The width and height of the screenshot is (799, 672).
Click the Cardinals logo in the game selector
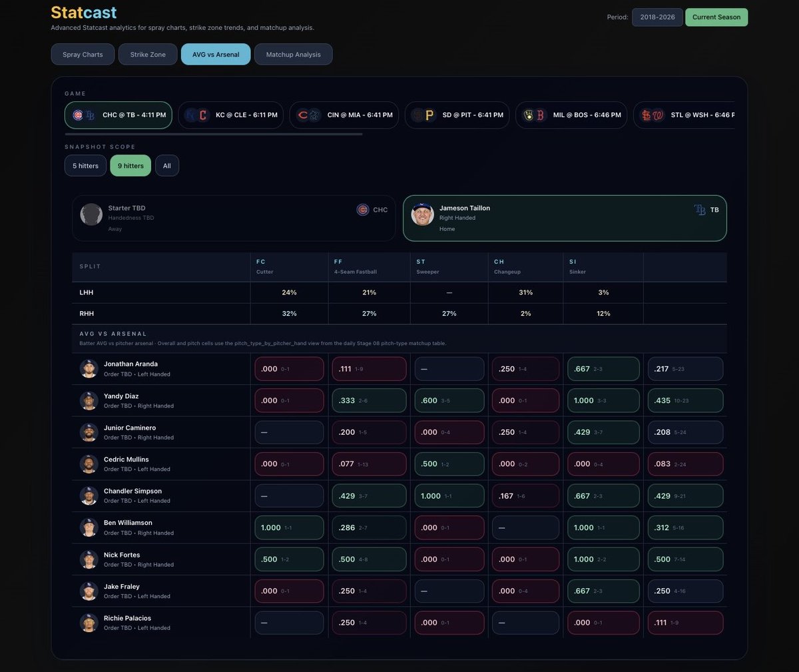point(646,115)
